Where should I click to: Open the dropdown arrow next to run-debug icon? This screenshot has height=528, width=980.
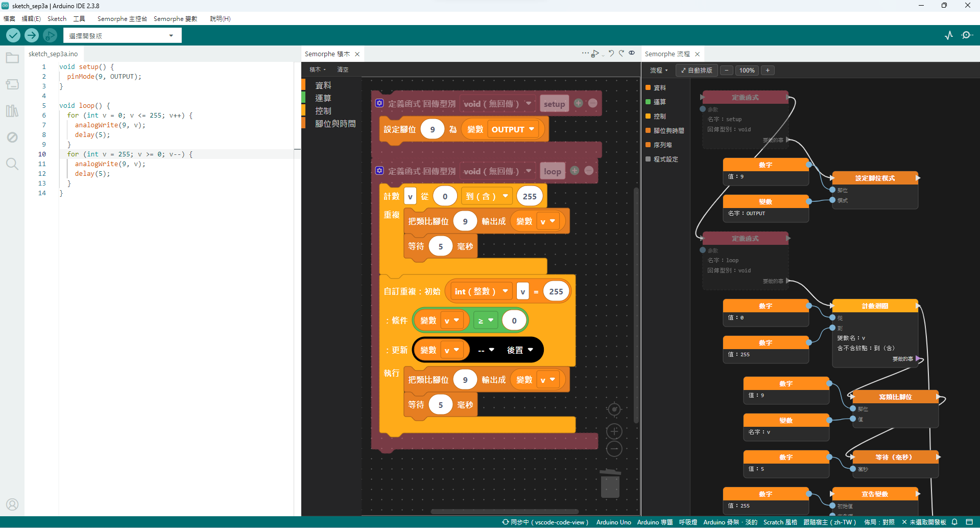603,55
